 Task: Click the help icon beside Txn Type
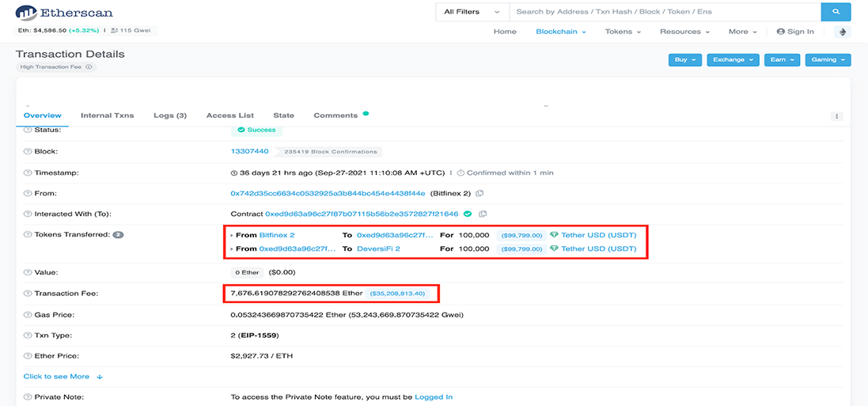(x=27, y=336)
